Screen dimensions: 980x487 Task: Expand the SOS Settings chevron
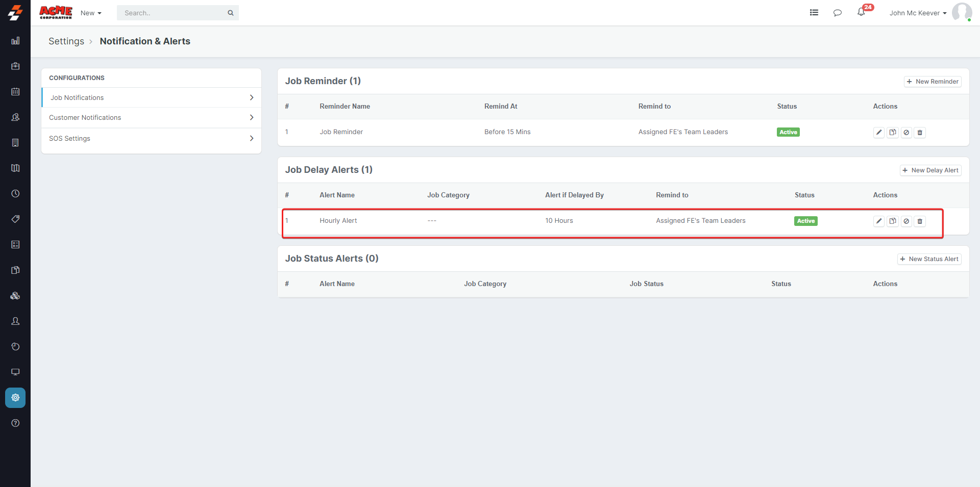252,138
